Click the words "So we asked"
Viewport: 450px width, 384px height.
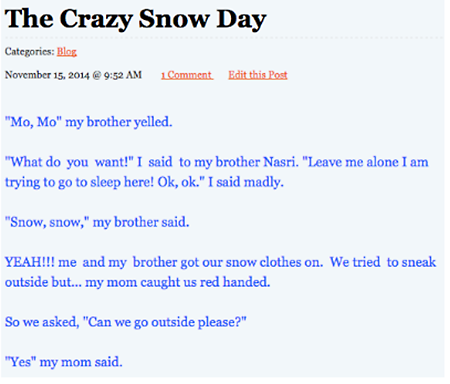click(x=42, y=322)
